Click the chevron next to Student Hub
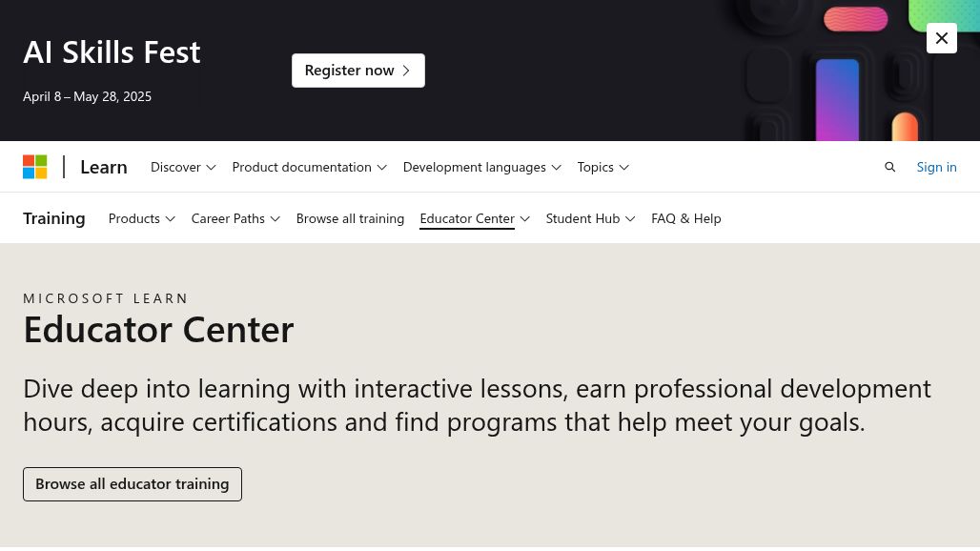Viewport: 980px width, 551px height. [630, 218]
